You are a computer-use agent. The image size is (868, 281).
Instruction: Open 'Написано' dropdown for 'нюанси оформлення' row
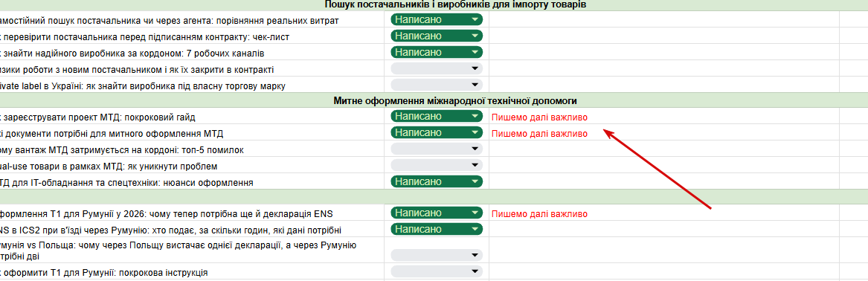click(436, 181)
